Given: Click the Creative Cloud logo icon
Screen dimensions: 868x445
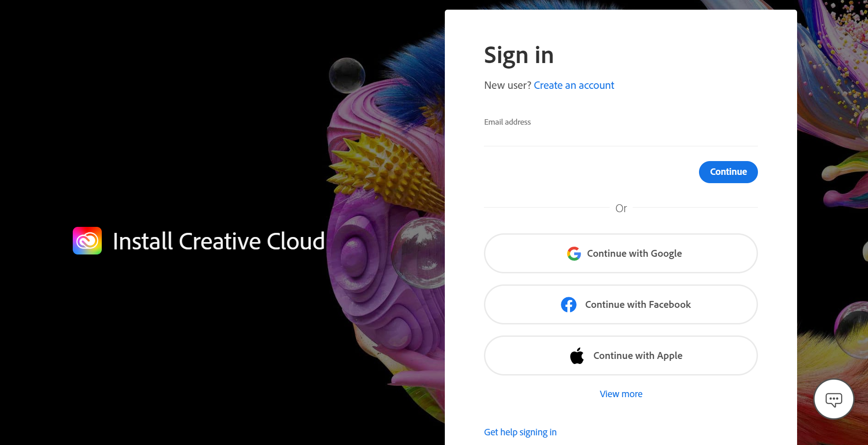Looking at the screenshot, I should [87, 241].
